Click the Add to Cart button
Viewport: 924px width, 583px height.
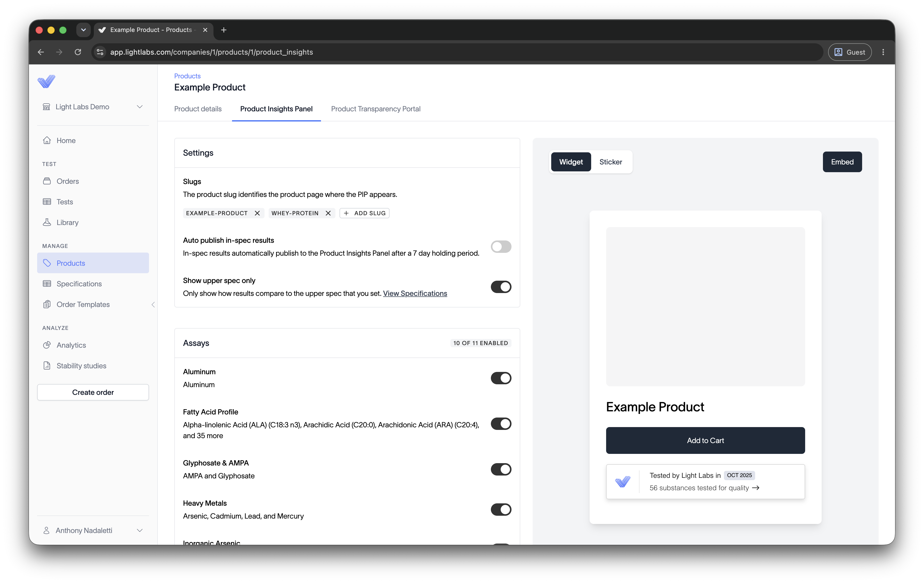pos(705,440)
